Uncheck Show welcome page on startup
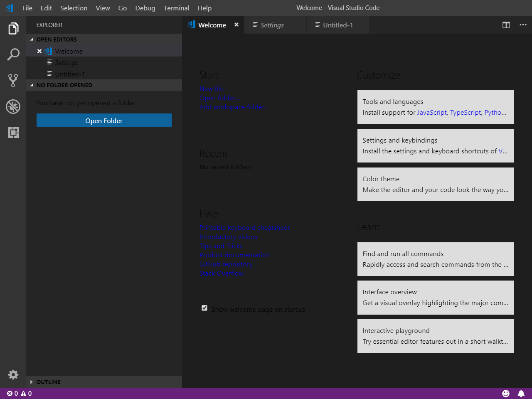The width and height of the screenshot is (532, 399). (204, 308)
